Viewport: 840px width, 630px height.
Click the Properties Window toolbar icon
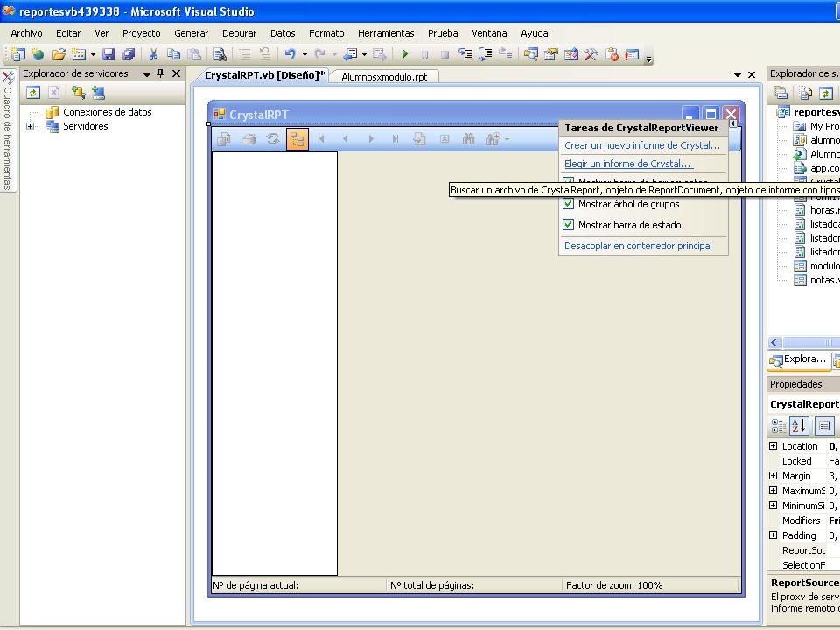pyautogui.click(x=550, y=54)
